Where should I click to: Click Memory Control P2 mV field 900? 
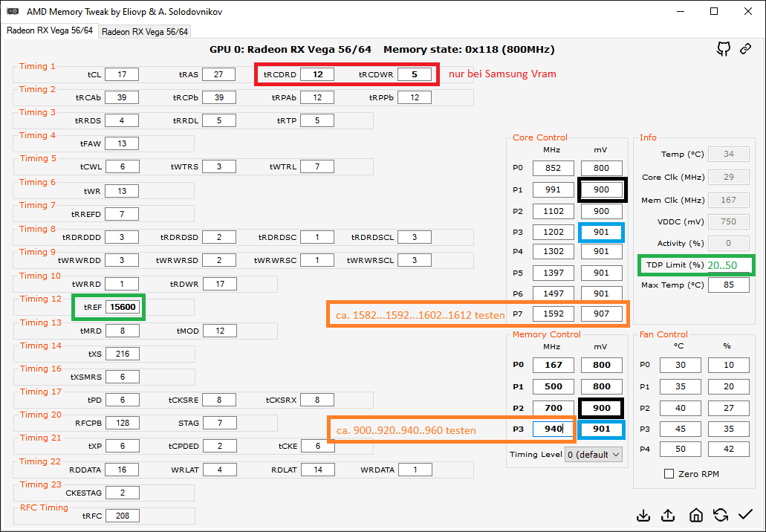(x=601, y=408)
